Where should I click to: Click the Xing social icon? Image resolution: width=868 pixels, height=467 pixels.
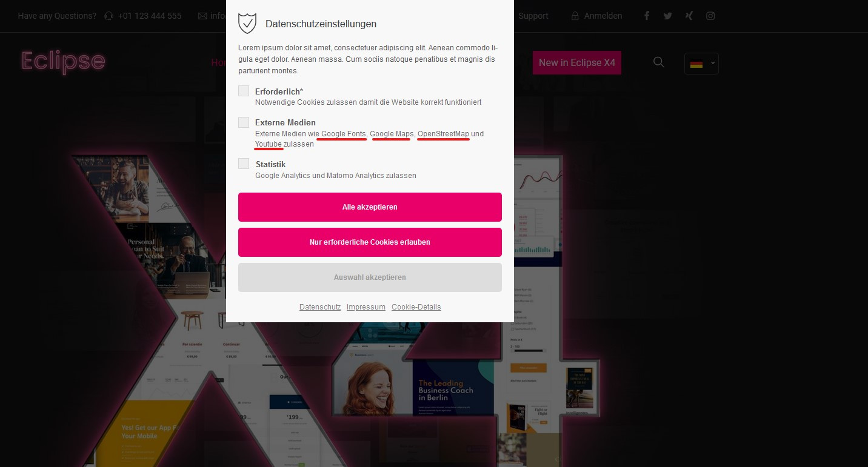689,16
